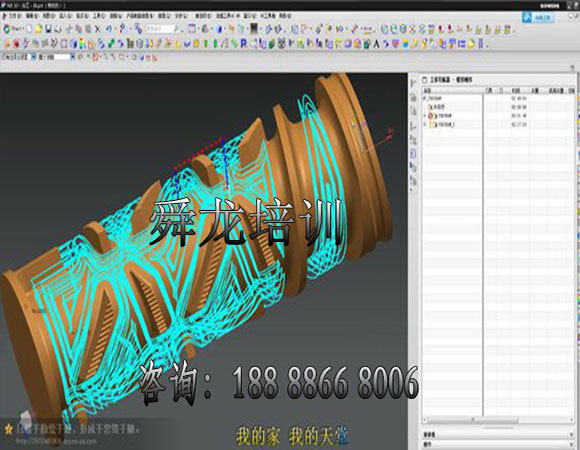Open the upper dropdown at panel bottom
The image size is (580, 450).
coord(498,434)
